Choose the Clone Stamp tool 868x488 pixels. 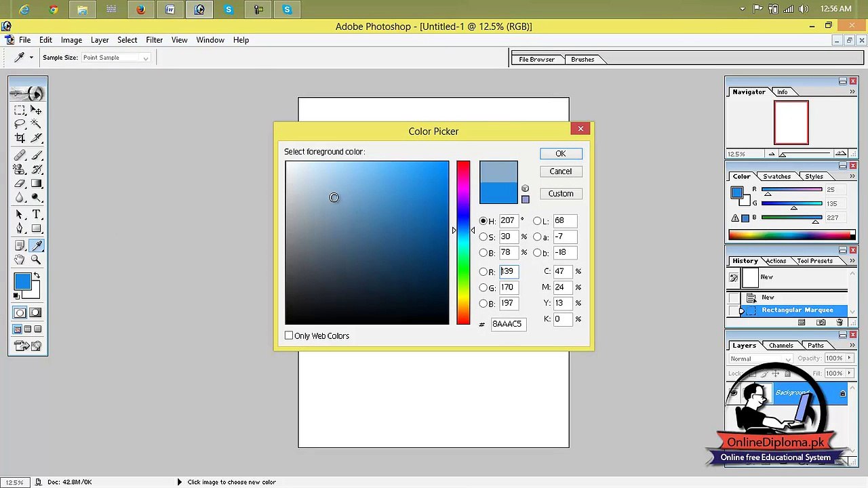[20, 169]
